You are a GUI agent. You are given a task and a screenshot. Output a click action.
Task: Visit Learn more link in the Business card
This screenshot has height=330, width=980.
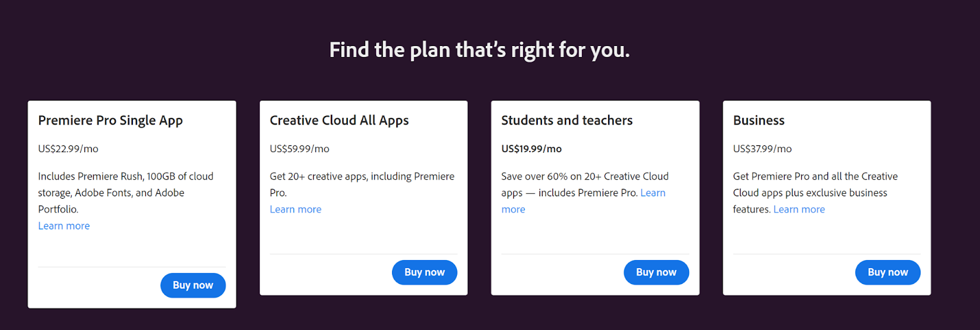799,209
